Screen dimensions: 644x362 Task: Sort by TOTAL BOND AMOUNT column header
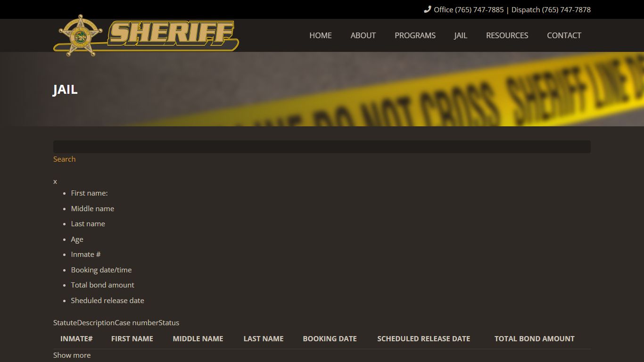click(534, 338)
